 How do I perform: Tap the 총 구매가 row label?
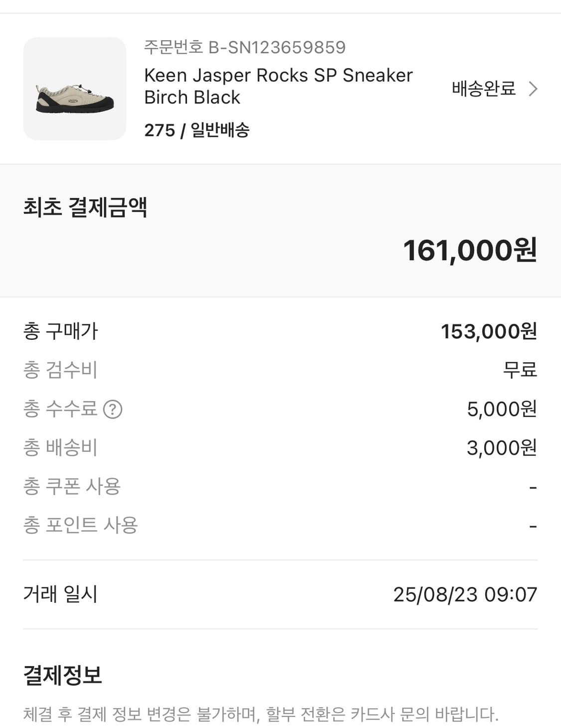pyautogui.click(x=60, y=331)
